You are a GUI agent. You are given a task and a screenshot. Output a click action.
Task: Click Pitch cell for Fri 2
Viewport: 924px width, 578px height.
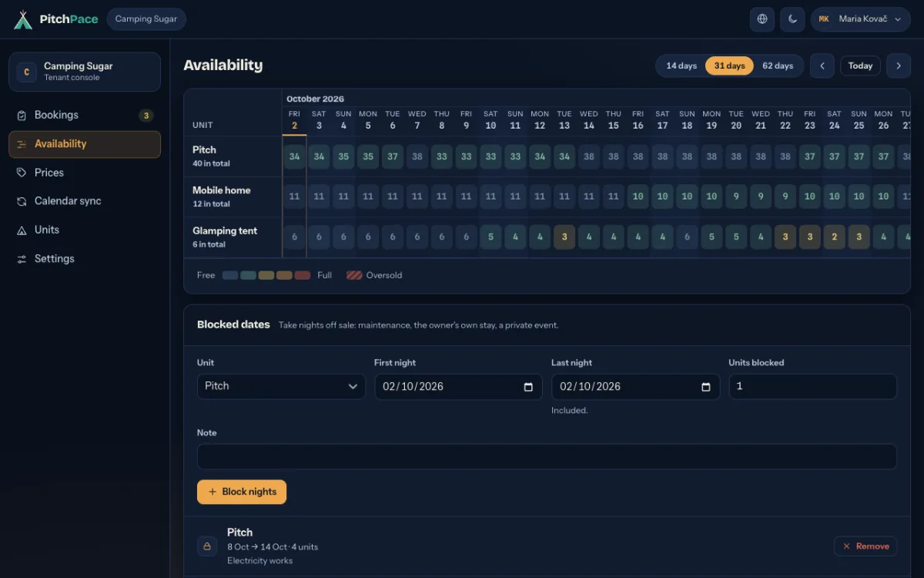click(x=294, y=156)
